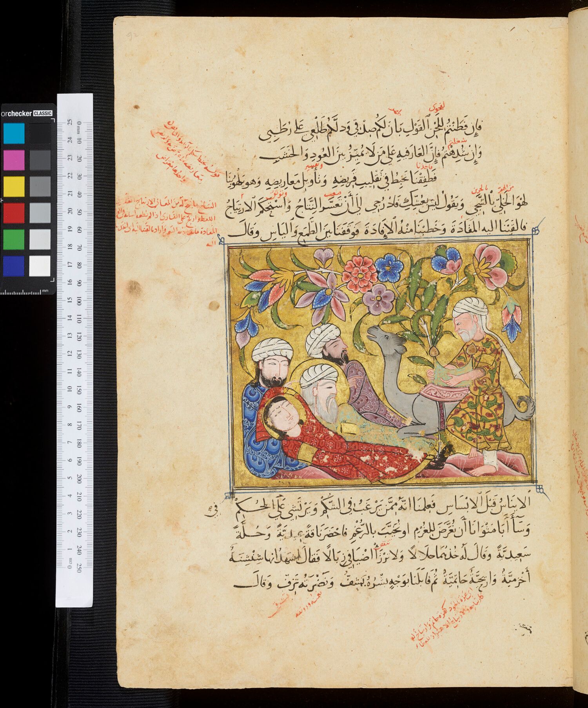Pick the yellow swatch on the color checker

point(14,187)
